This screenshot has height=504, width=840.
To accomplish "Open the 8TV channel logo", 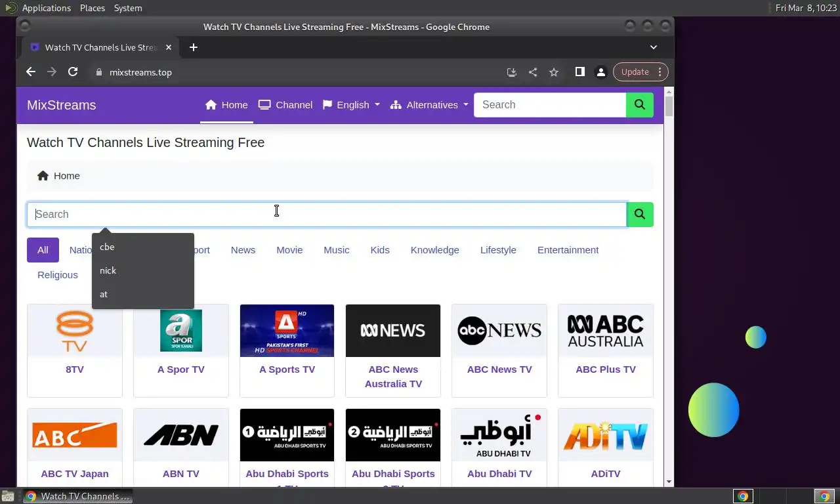I will [75, 331].
